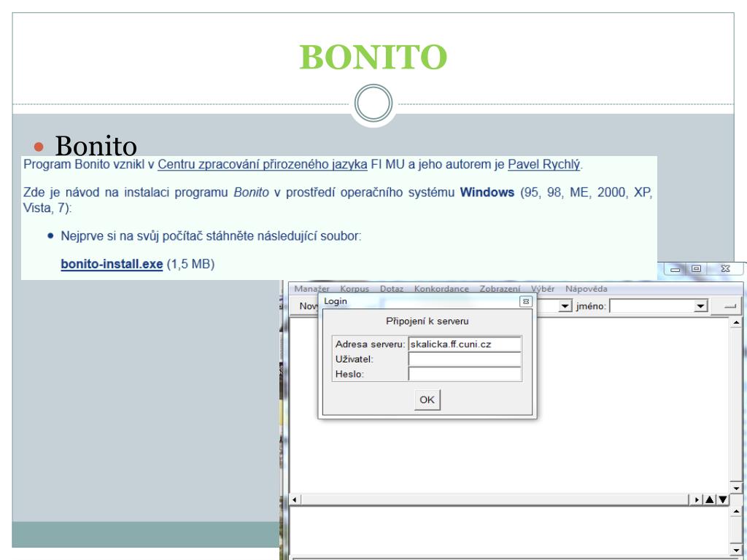Close the Login dialog with its X icon

[x=525, y=301]
